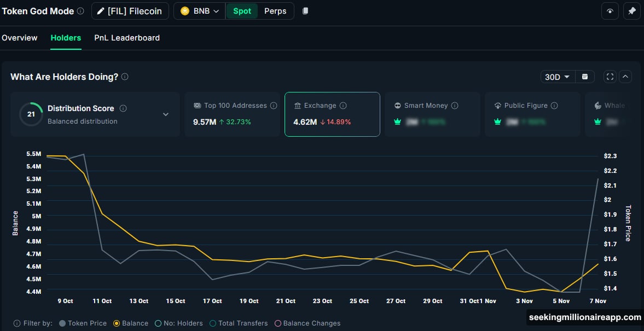Screen dimensions: 644x331
Task: Open the 30D timeframe dropdown
Action: [x=557, y=77]
